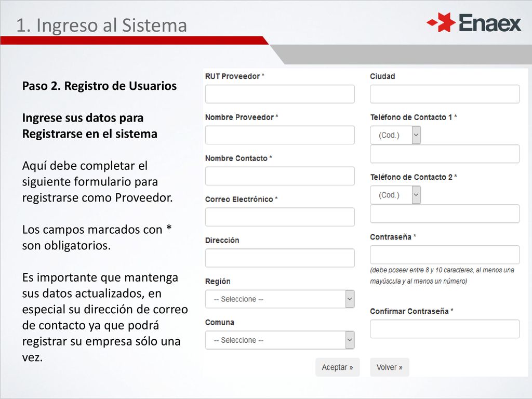Open Teléfono de Contacto 1 code dropdown
Viewport: 532px width, 399px height.
click(x=395, y=135)
